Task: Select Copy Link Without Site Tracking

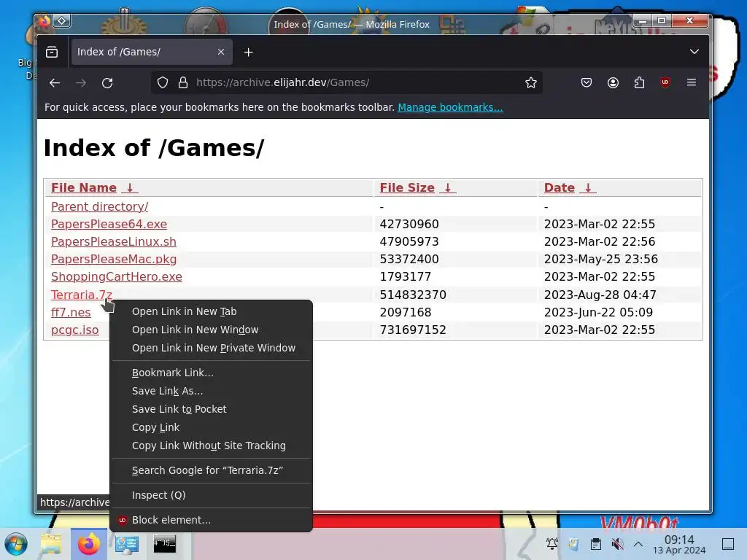Action: click(x=211, y=446)
